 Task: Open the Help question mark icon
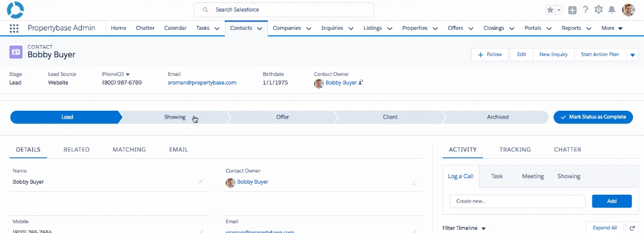click(586, 10)
